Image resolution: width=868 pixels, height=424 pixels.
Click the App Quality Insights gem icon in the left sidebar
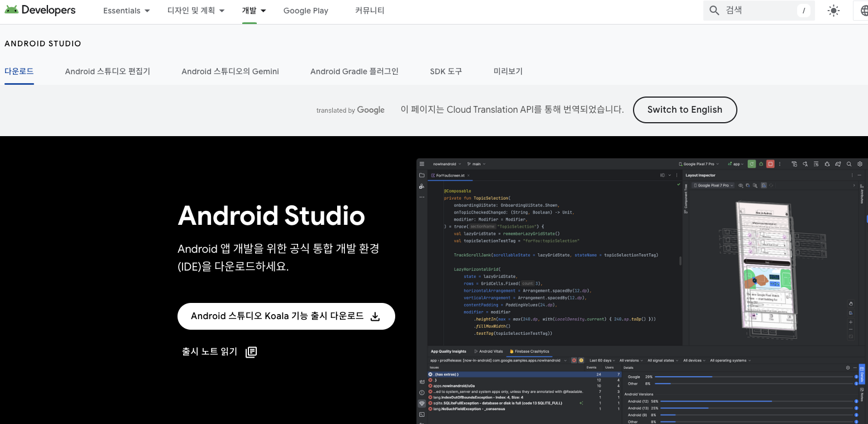pos(422,403)
